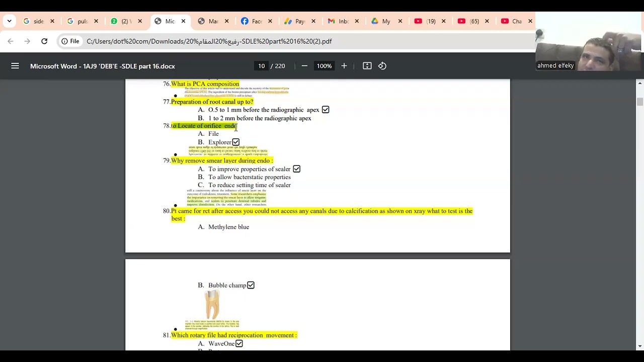644x362 pixels.
Task: Click 'To allow bacterstatic properties' option
Action: [x=250, y=177]
